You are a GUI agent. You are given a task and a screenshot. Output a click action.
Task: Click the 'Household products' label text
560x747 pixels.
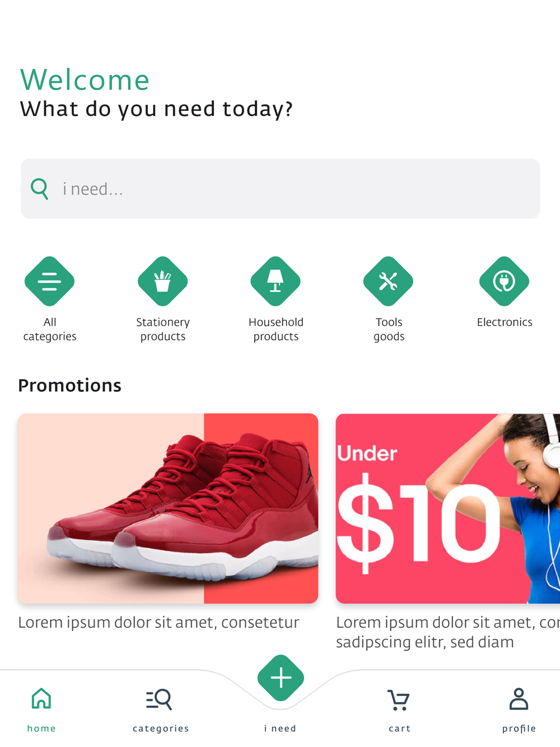(x=276, y=329)
